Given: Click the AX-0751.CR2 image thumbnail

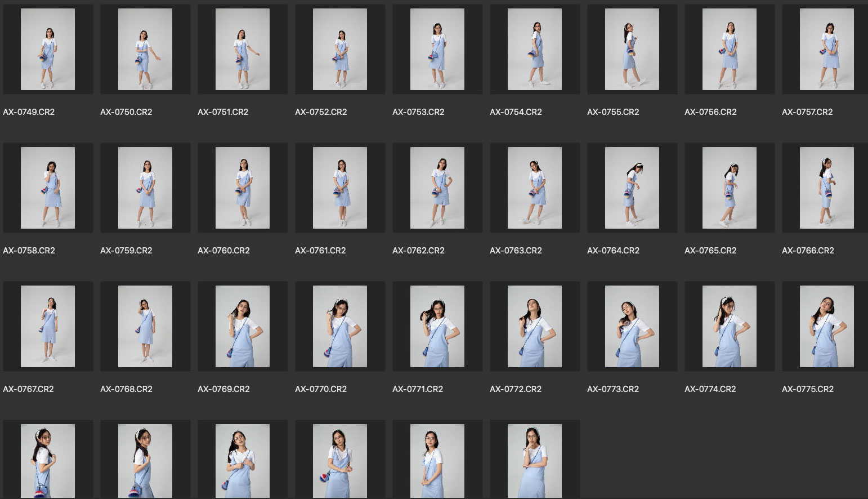Looking at the screenshot, I should click(x=243, y=50).
